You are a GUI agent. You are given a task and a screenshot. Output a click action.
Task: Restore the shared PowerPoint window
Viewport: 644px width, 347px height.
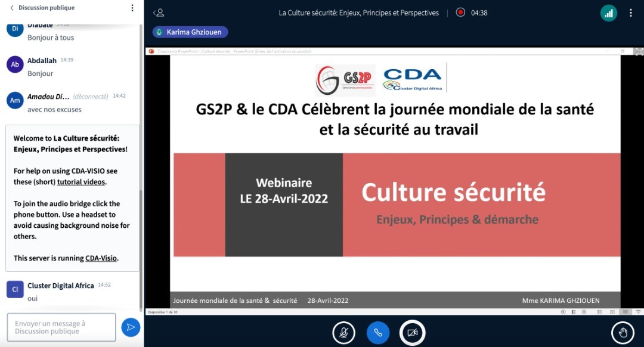623,51
